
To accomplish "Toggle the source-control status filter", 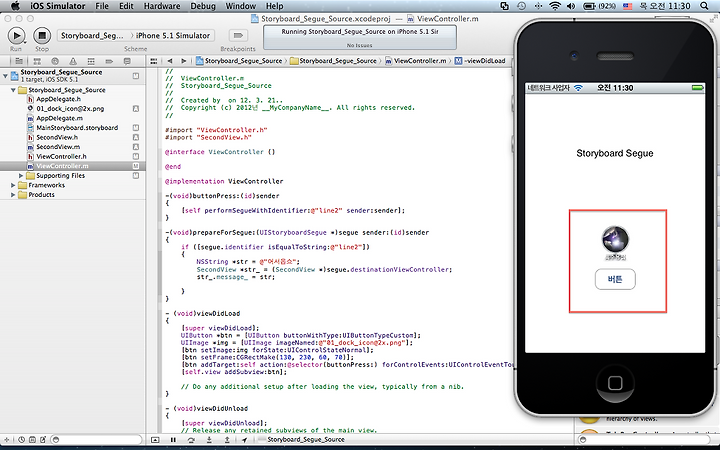I will click(32, 439).
